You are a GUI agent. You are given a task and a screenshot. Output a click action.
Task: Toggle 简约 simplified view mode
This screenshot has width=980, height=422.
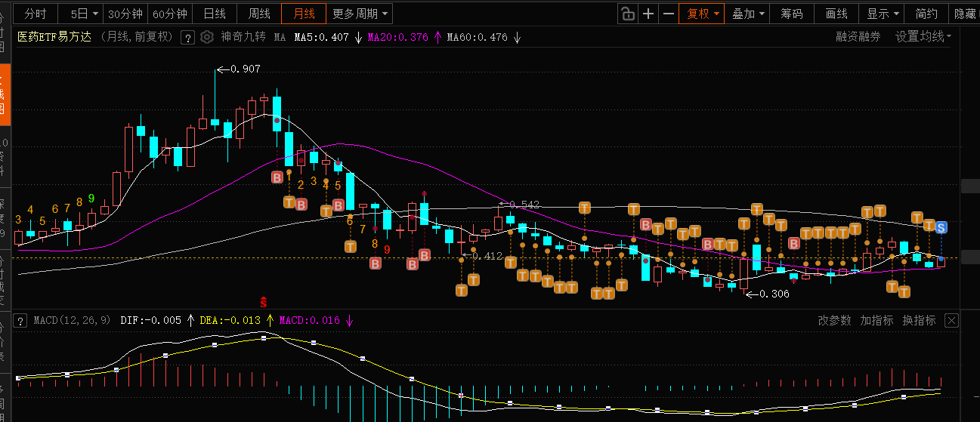click(x=926, y=14)
